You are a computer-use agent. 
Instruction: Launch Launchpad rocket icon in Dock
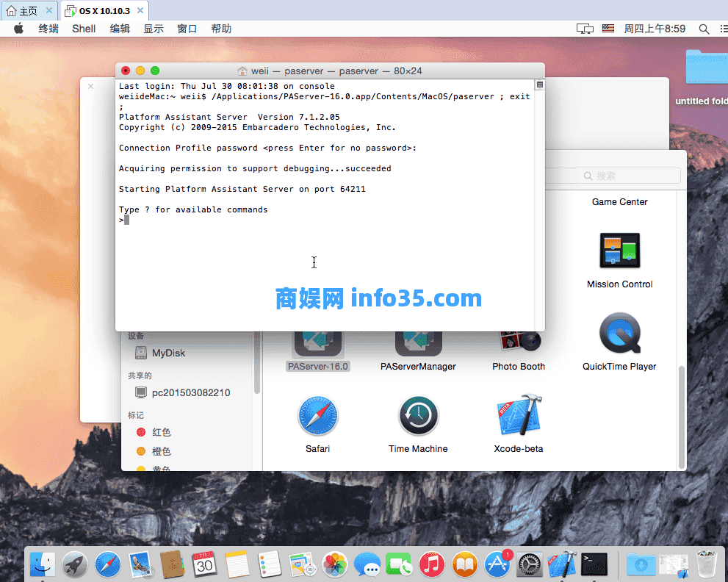pyautogui.click(x=75, y=564)
